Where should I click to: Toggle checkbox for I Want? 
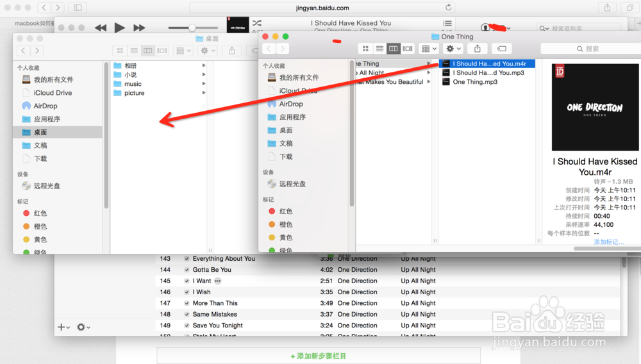187,281
